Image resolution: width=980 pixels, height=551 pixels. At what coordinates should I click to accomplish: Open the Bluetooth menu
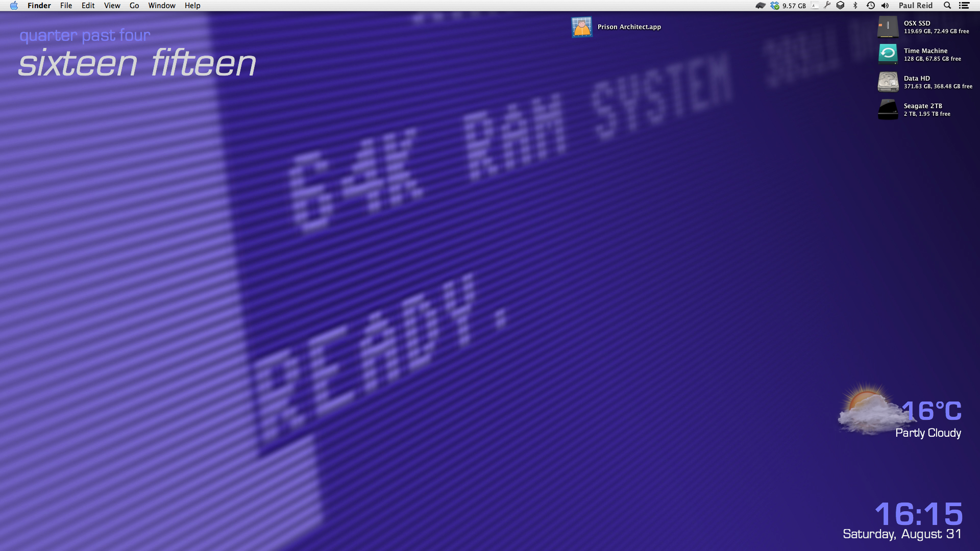[x=855, y=6]
